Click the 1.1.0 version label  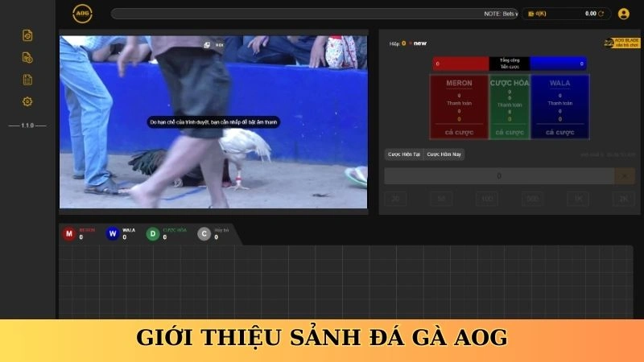[27, 125]
